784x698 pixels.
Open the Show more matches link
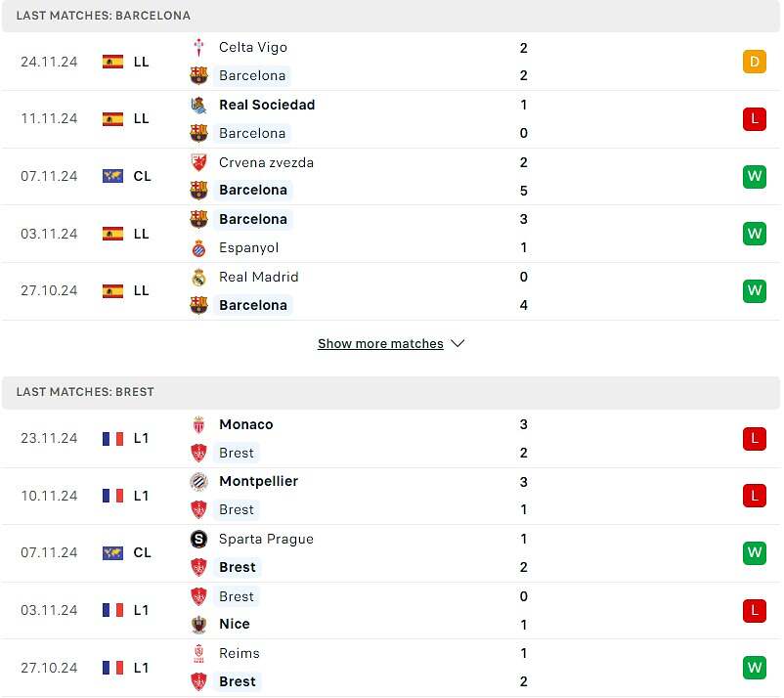380,344
